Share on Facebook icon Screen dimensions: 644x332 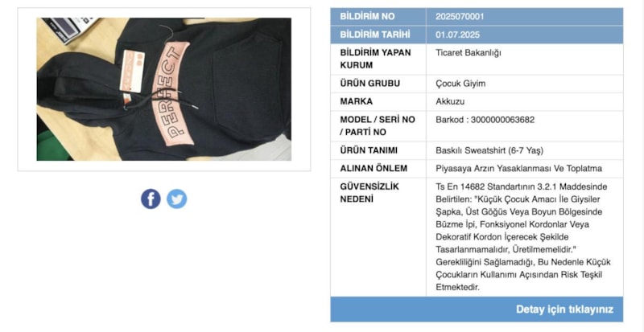pos(151,199)
